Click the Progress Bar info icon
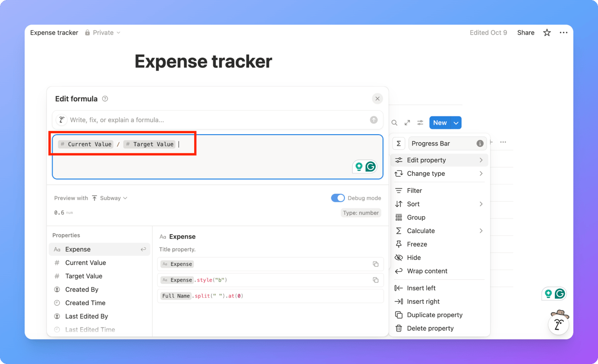This screenshot has width=598, height=364. 480,143
